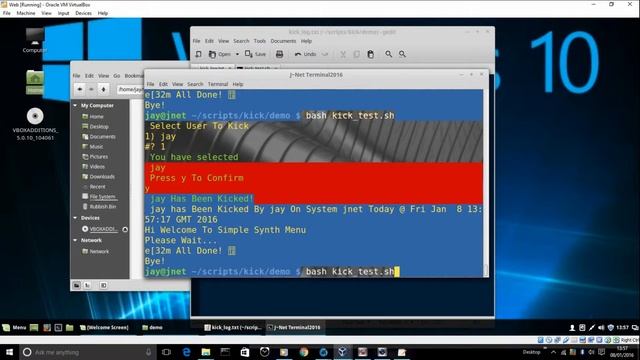The height and width of the screenshot is (360, 640).
Task: Collapse the Network section in sidebar
Action: [75, 240]
